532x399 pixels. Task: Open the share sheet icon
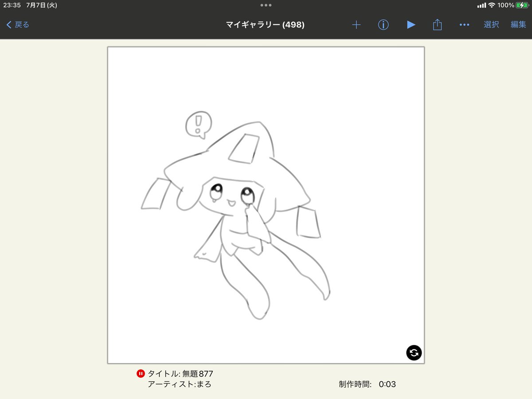[438, 24]
